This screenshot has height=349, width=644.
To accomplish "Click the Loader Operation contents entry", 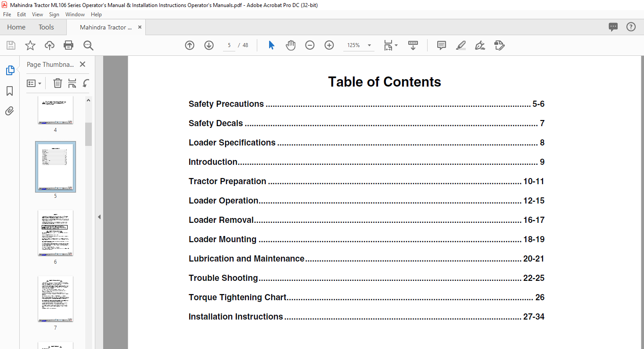I will (367, 201).
